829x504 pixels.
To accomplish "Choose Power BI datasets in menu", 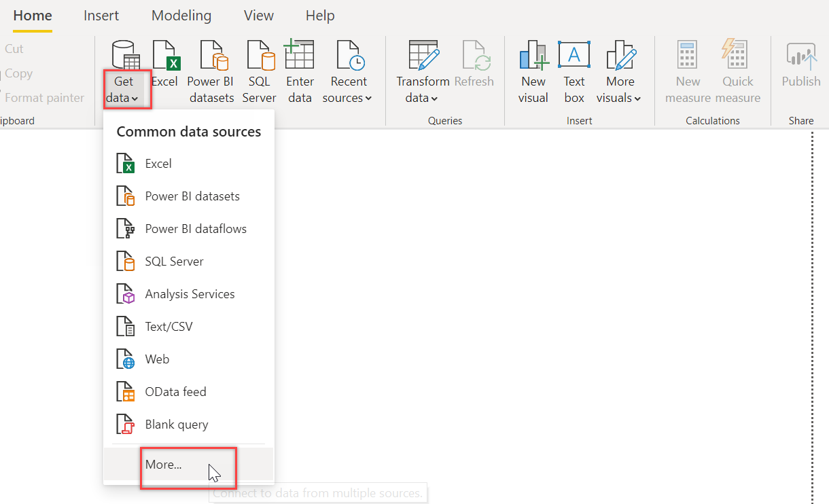I will [x=189, y=196].
